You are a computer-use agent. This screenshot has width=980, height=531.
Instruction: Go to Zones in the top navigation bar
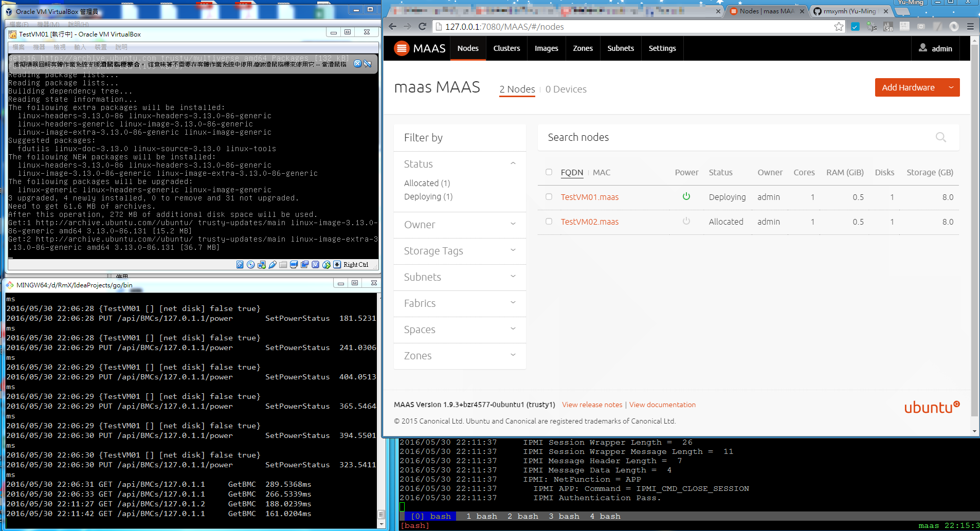[583, 48]
